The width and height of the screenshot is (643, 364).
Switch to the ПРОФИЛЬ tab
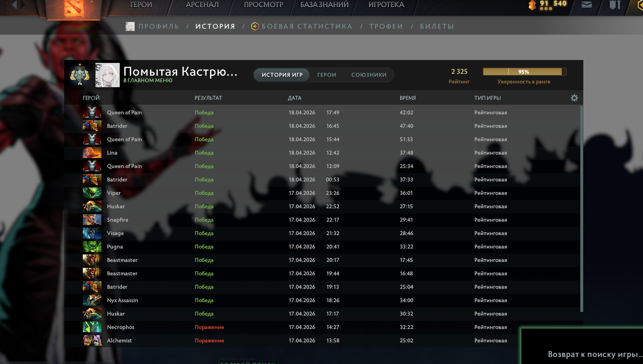coord(159,26)
